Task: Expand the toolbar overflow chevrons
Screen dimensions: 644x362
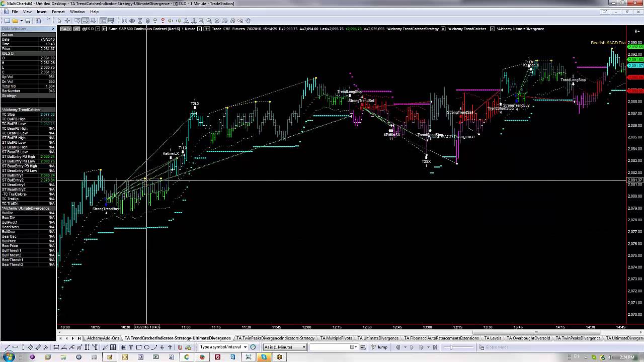Action: click(49, 20)
